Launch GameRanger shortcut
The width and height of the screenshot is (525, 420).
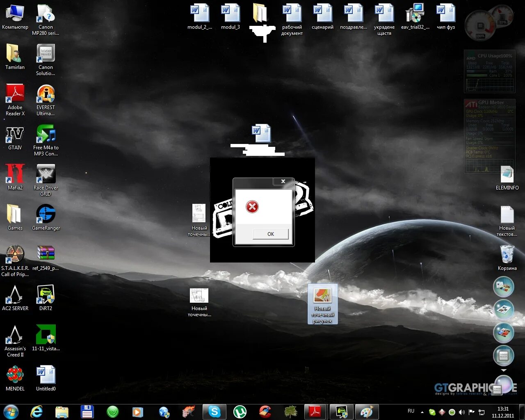pos(46,218)
